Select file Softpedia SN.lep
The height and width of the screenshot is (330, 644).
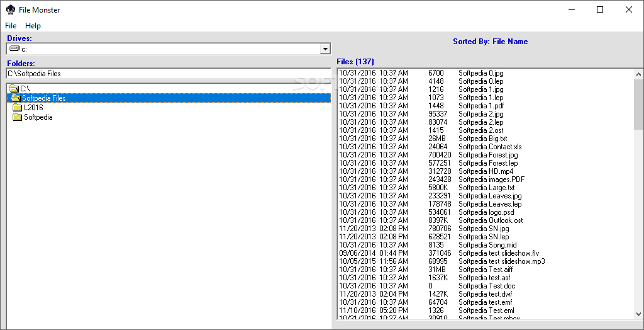[x=484, y=237]
